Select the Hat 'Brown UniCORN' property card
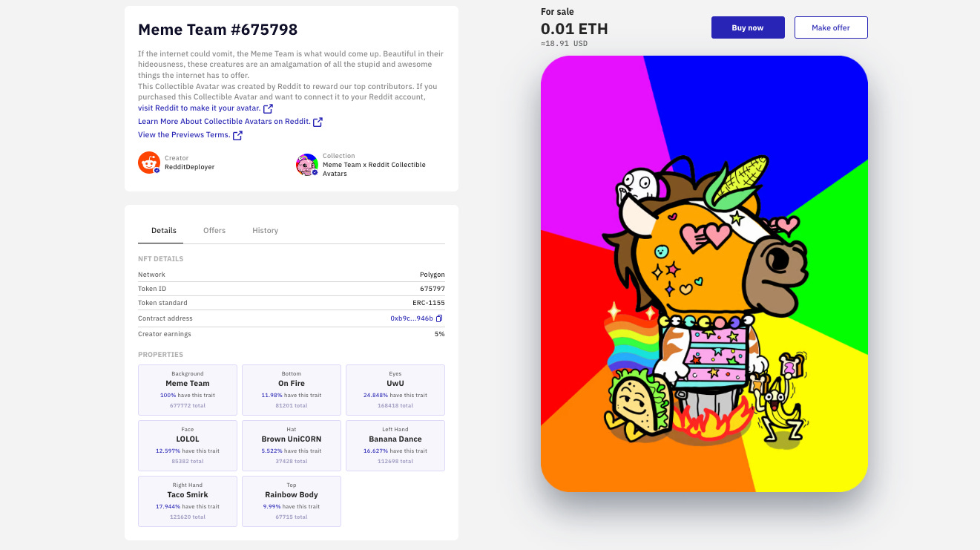The image size is (980, 550). coord(292,445)
